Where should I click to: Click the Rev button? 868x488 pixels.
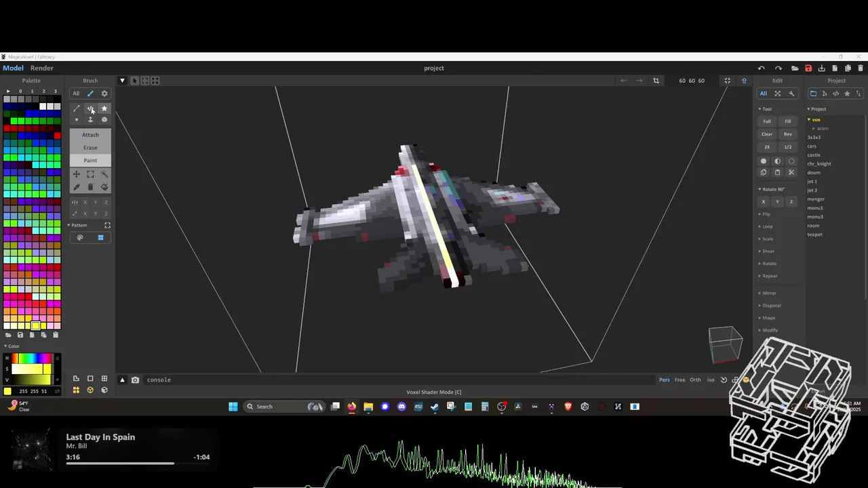click(788, 134)
